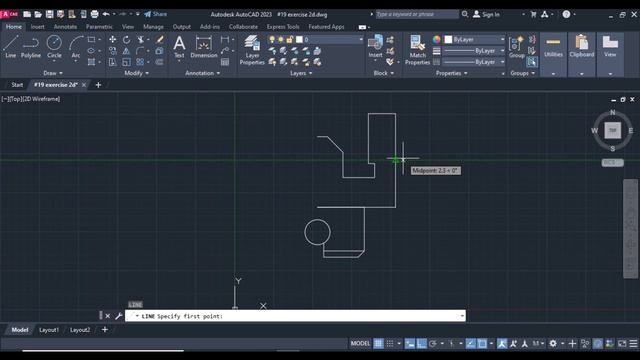Image resolution: width=640 pixels, height=360 pixels.
Task: Expand the Modify panel
Action: pyautogui.click(x=136, y=73)
